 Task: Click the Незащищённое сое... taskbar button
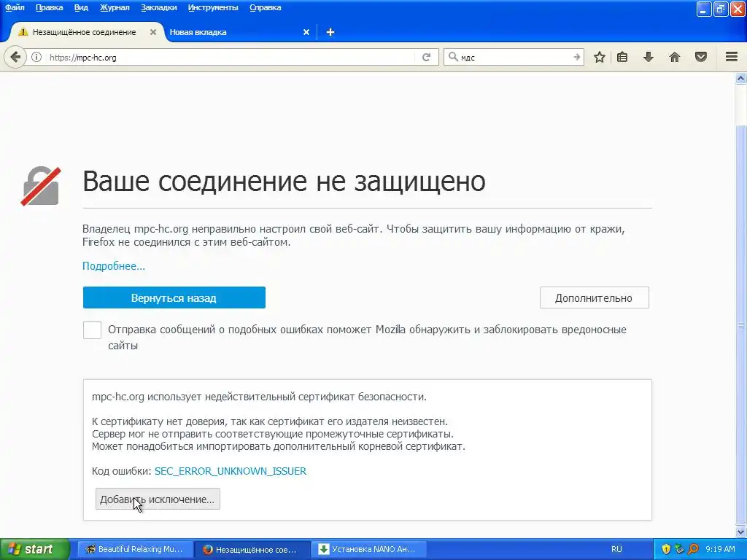252,549
